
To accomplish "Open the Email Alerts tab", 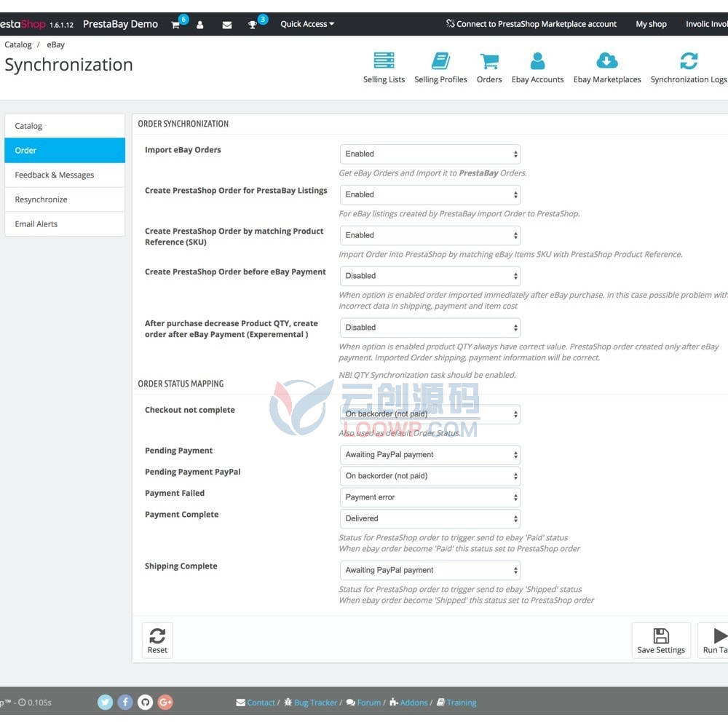I will point(65,224).
